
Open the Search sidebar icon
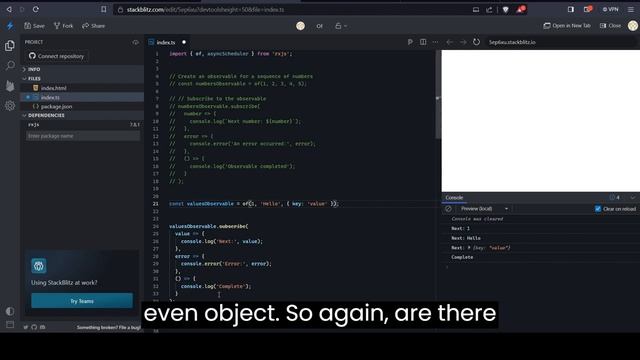point(10,65)
